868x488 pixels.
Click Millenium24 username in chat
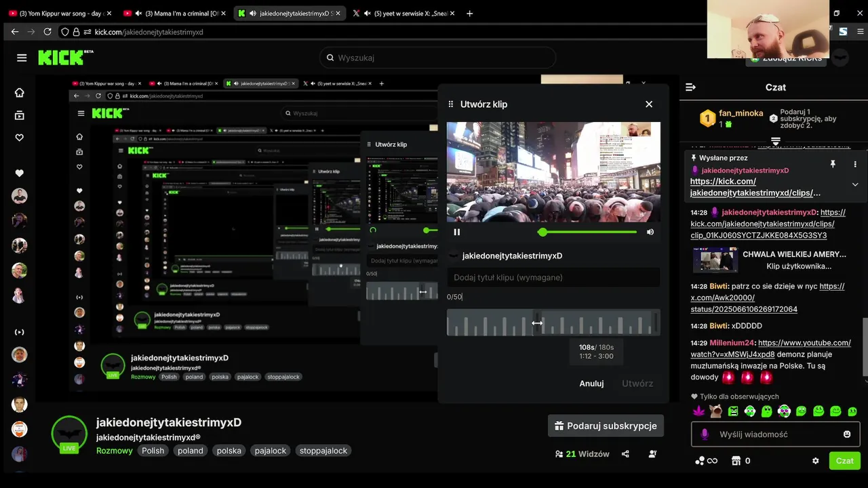pos(732,343)
